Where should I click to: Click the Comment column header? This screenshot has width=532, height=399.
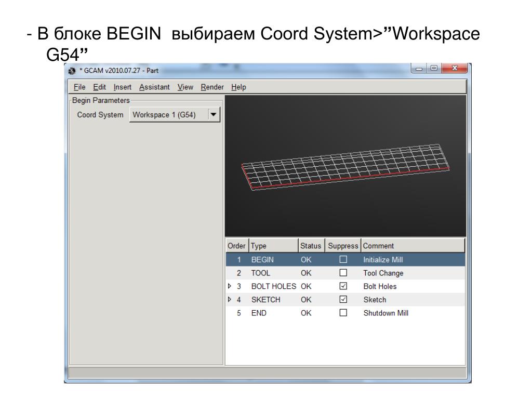[x=413, y=246]
